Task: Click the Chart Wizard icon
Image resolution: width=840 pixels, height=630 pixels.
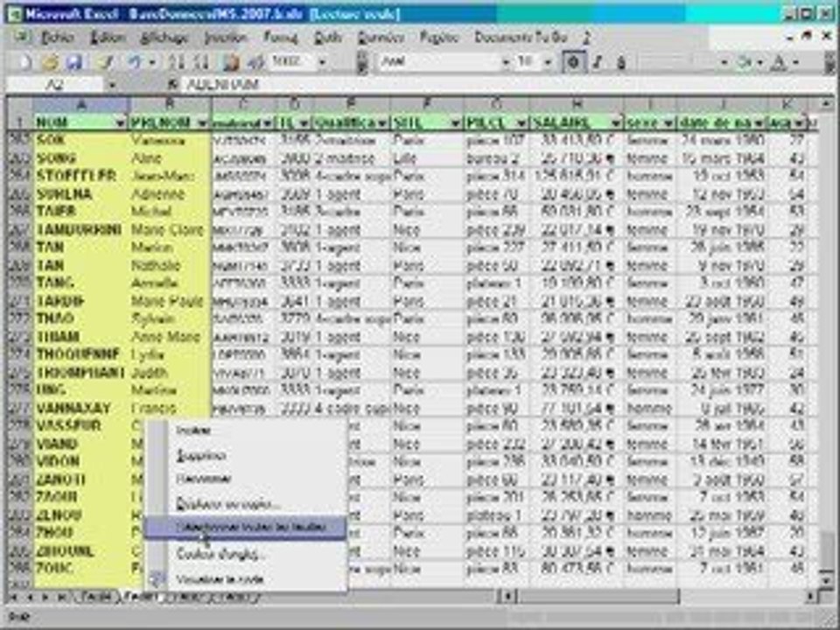Action: pos(231,62)
